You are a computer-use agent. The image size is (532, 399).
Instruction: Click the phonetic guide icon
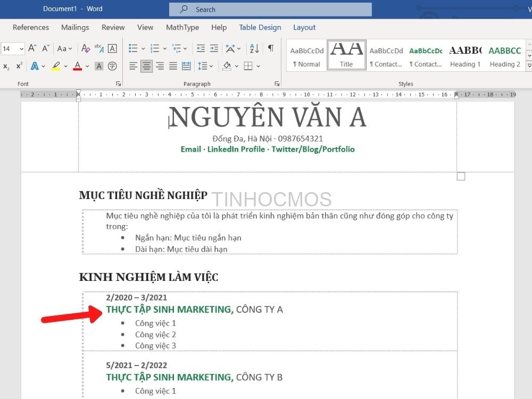tap(99, 48)
